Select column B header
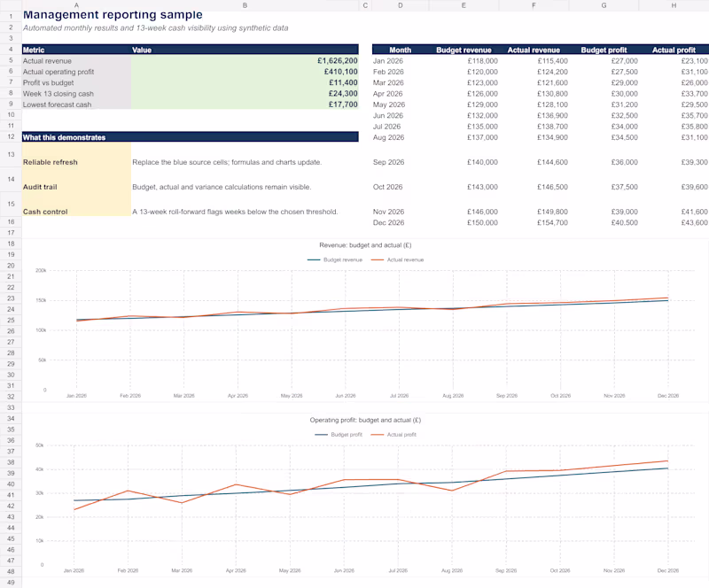The image size is (709, 588). (245, 5)
